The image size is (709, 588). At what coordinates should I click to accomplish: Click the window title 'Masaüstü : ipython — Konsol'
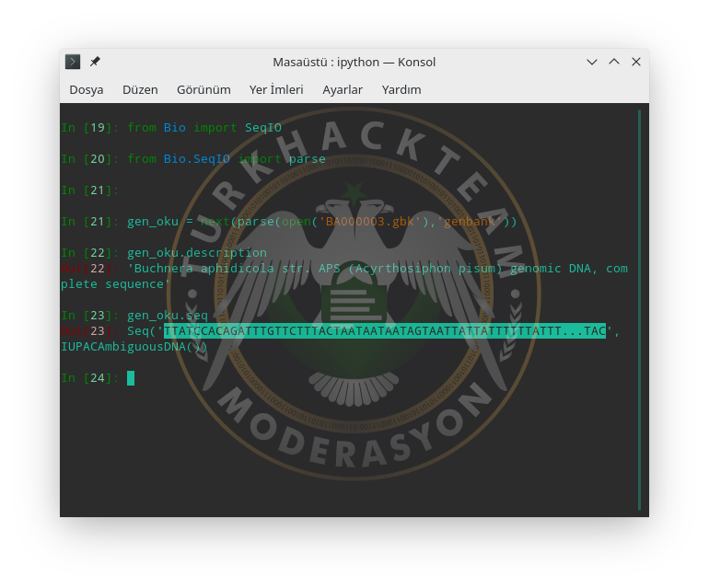(354, 62)
